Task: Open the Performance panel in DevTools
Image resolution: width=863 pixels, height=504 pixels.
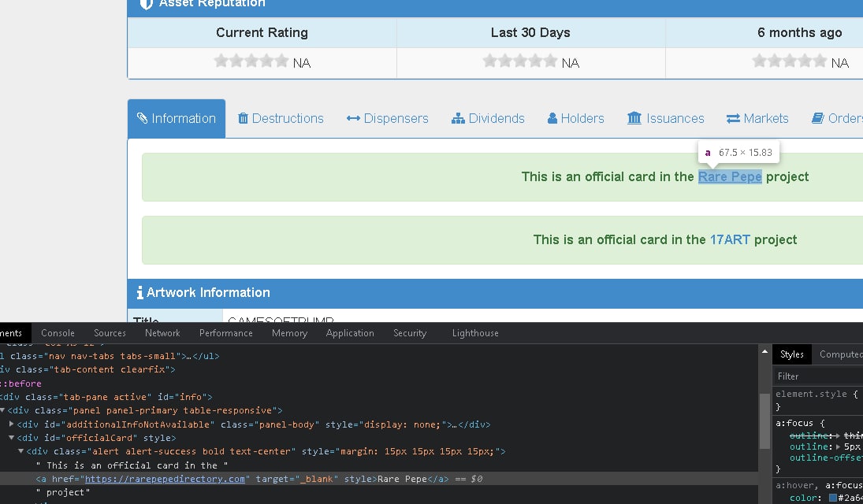Action: point(225,333)
